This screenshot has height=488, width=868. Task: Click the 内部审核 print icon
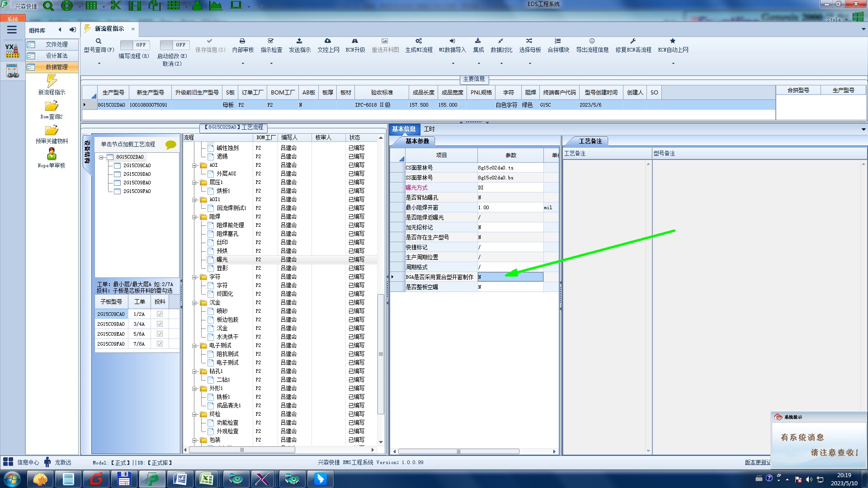pyautogui.click(x=242, y=41)
